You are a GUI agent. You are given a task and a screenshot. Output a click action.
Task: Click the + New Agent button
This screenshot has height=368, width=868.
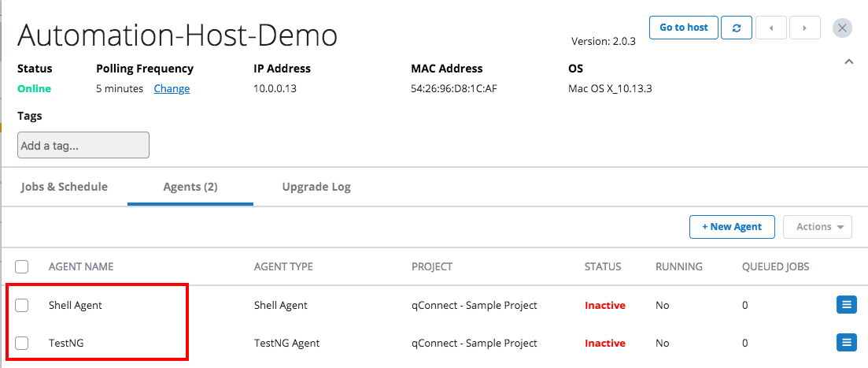point(732,227)
